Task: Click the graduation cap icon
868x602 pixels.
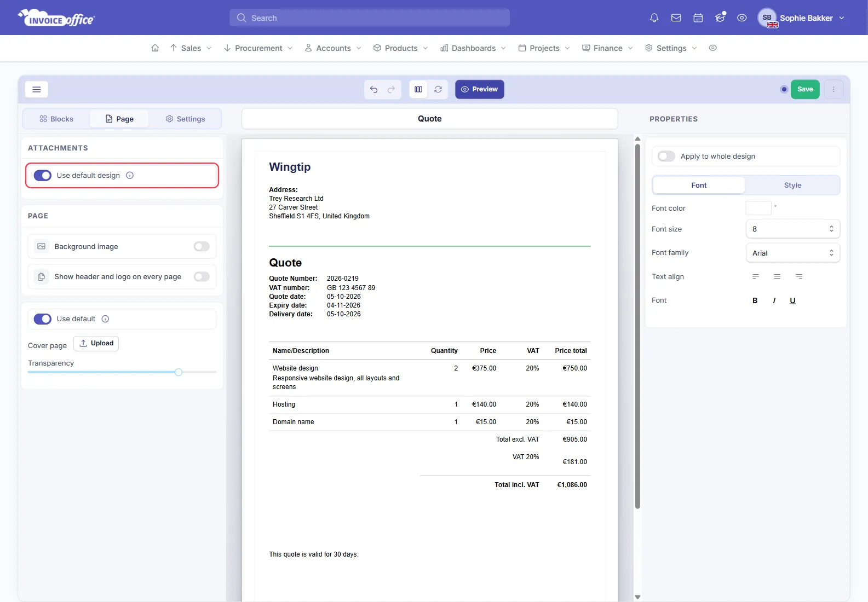Action: 720,18
